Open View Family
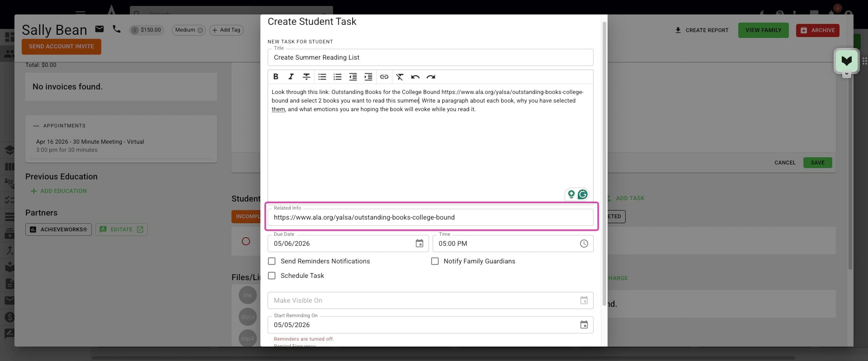 (763, 30)
